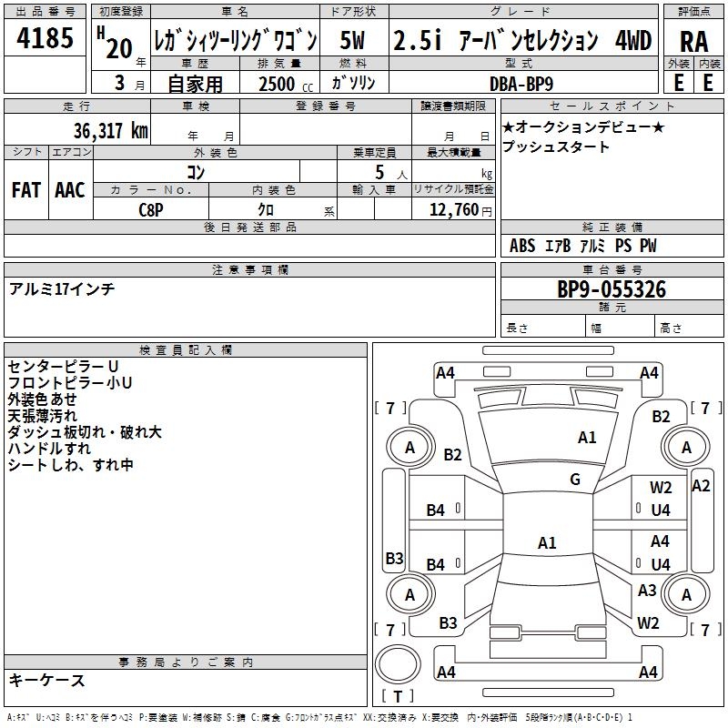Viewport: 728px width, 728px height.
Task: Select car name "レガシィツーリングワゴン"
Action: tap(236, 40)
